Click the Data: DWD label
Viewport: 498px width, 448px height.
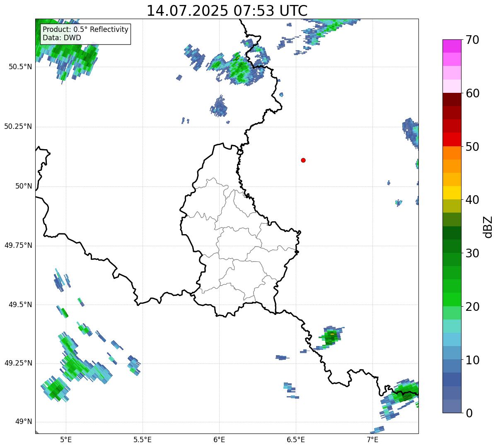62,38
